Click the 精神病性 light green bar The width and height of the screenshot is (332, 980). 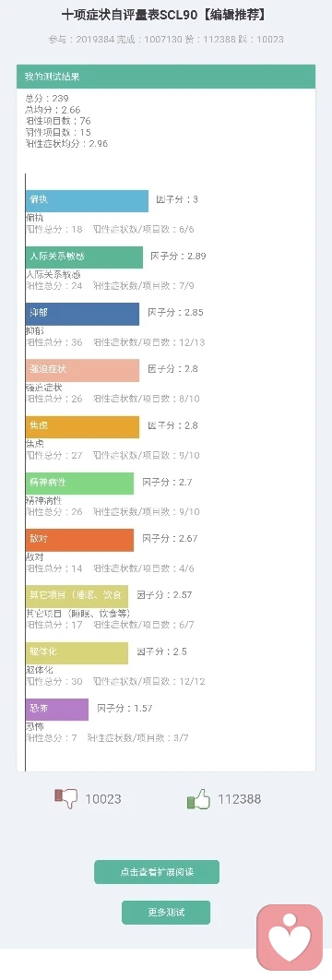80,484
